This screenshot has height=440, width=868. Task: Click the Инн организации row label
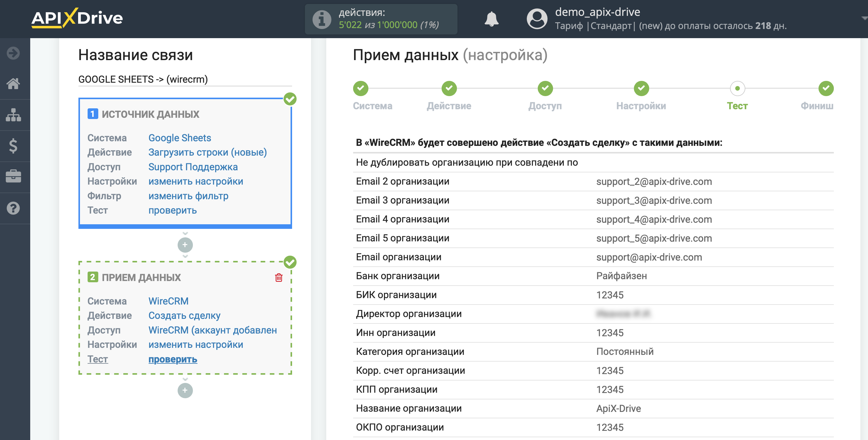coord(396,333)
